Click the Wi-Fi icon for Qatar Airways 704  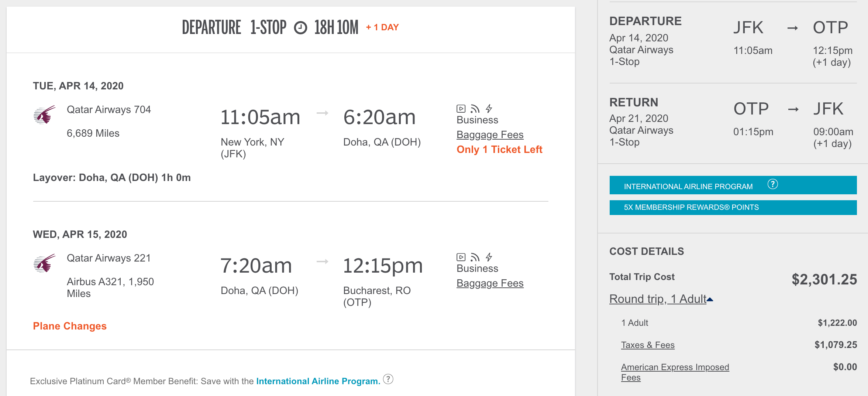(x=475, y=109)
